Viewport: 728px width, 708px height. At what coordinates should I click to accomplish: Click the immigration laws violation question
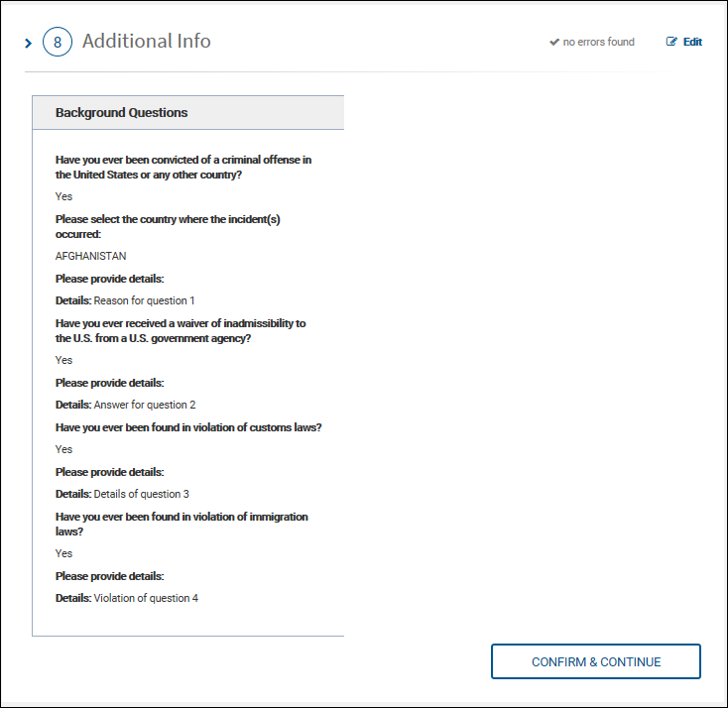[x=182, y=525]
